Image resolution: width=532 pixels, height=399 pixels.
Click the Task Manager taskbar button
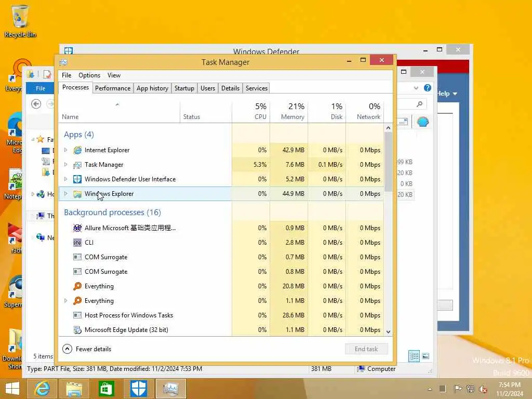pyautogui.click(x=170, y=389)
